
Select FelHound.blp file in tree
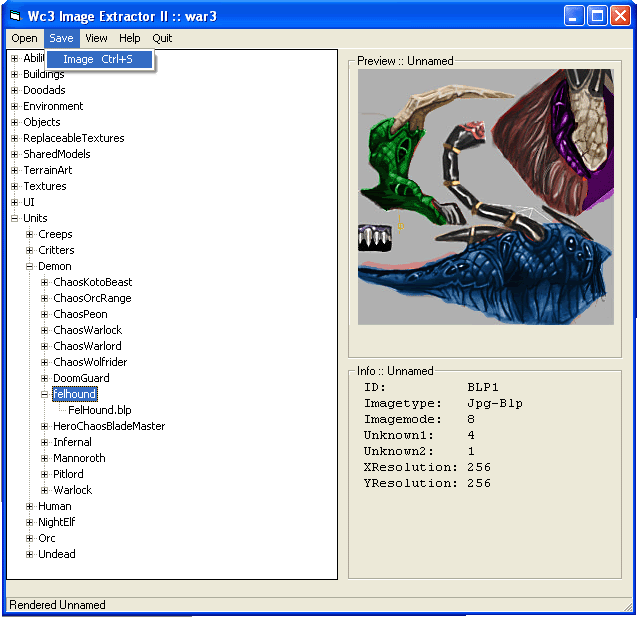pyautogui.click(x=100, y=410)
